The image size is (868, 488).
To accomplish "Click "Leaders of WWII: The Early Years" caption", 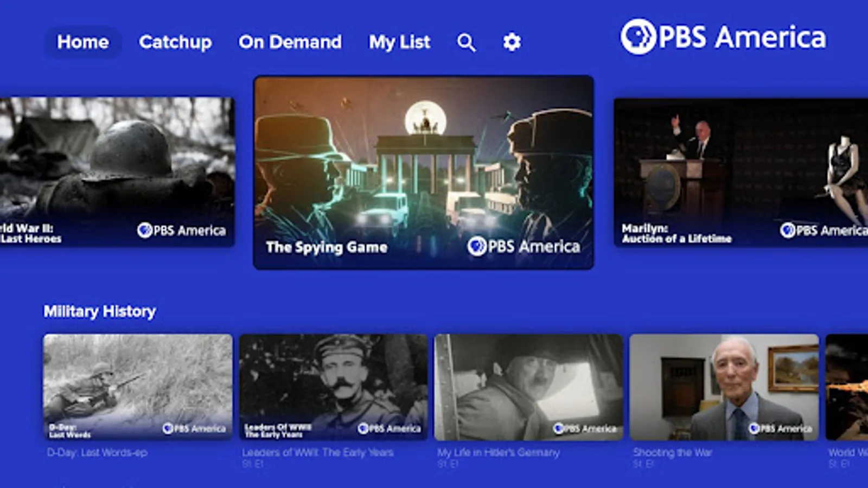I will pyautogui.click(x=318, y=452).
